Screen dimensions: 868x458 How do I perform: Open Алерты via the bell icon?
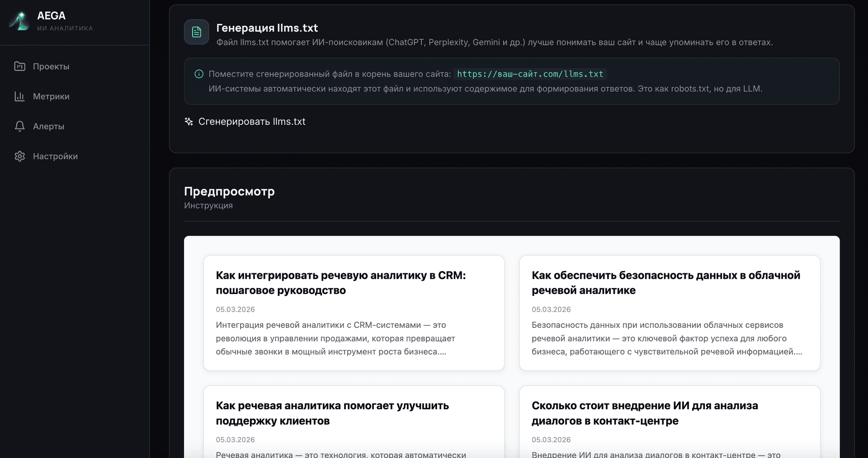point(19,126)
